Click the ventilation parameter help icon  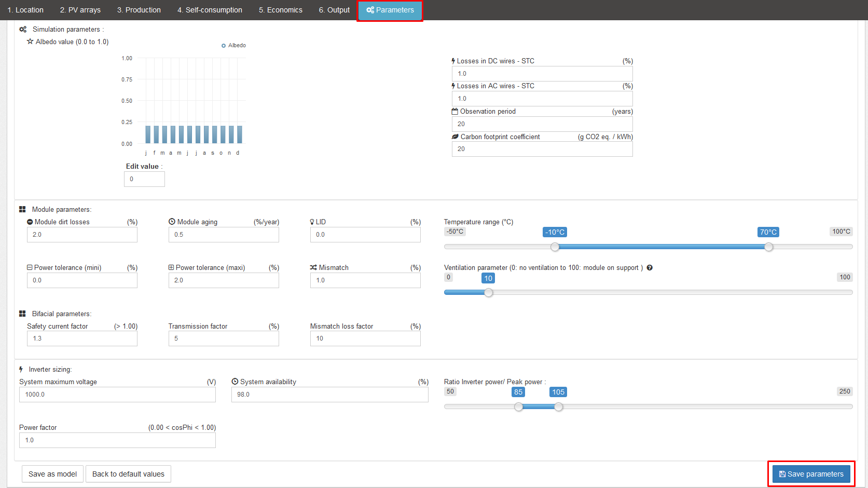(x=650, y=268)
